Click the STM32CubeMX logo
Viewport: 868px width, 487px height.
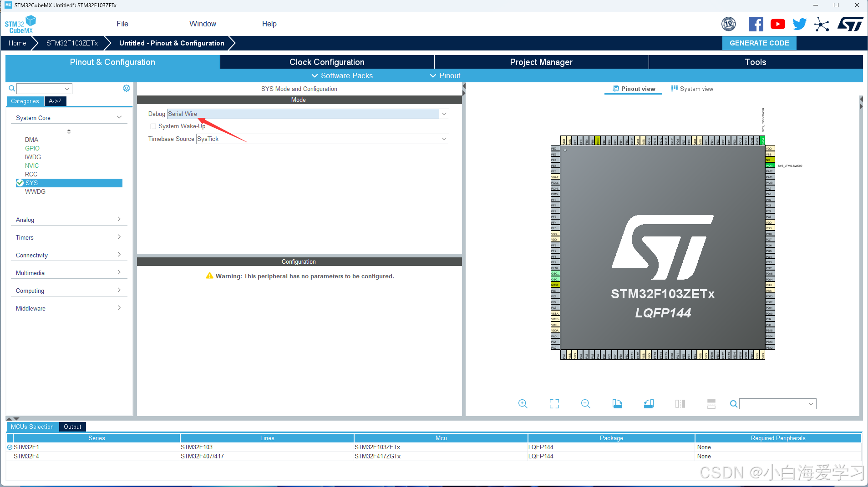[20, 24]
